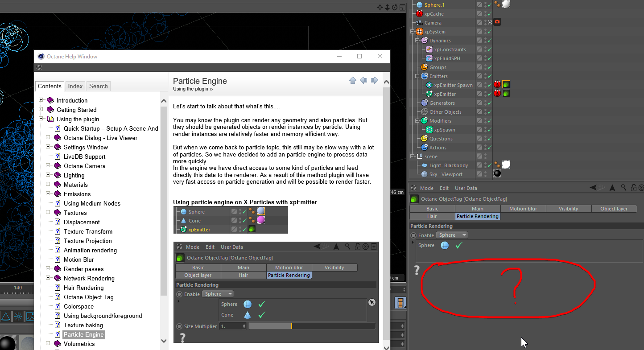Select the Camera object icon
The image size is (644, 350).
[x=419, y=23]
